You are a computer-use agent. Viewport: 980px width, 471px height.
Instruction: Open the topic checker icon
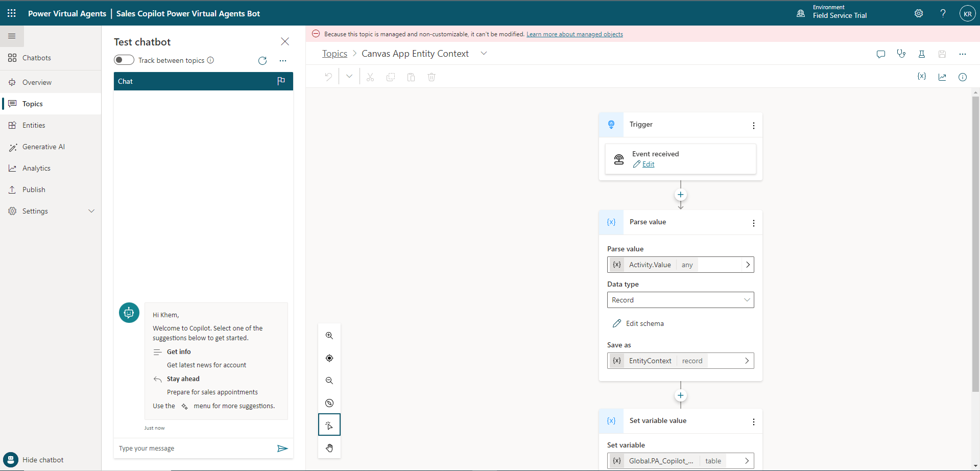[901, 54]
